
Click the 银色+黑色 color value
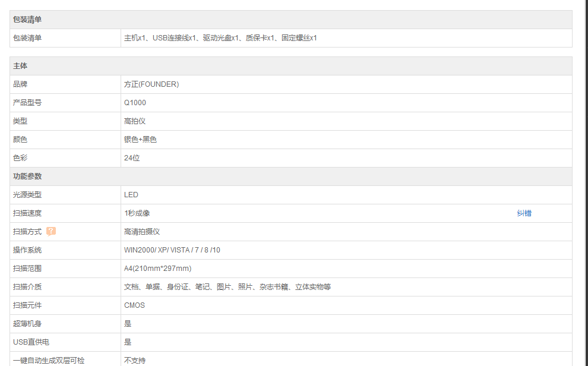[140, 139]
